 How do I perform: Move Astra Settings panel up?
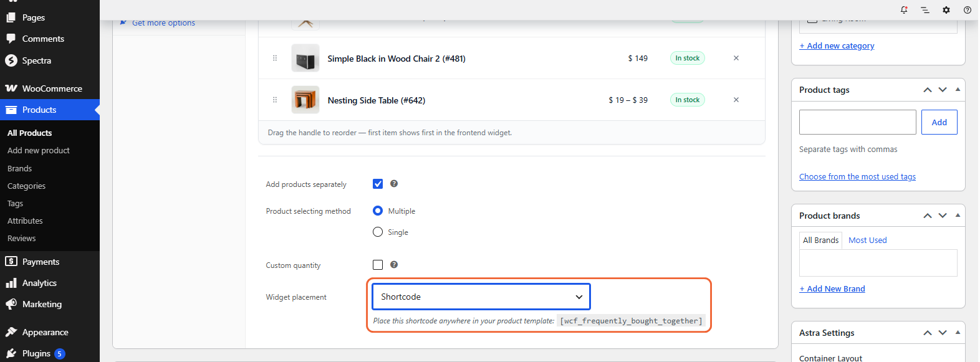pyautogui.click(x=928, y=333)
